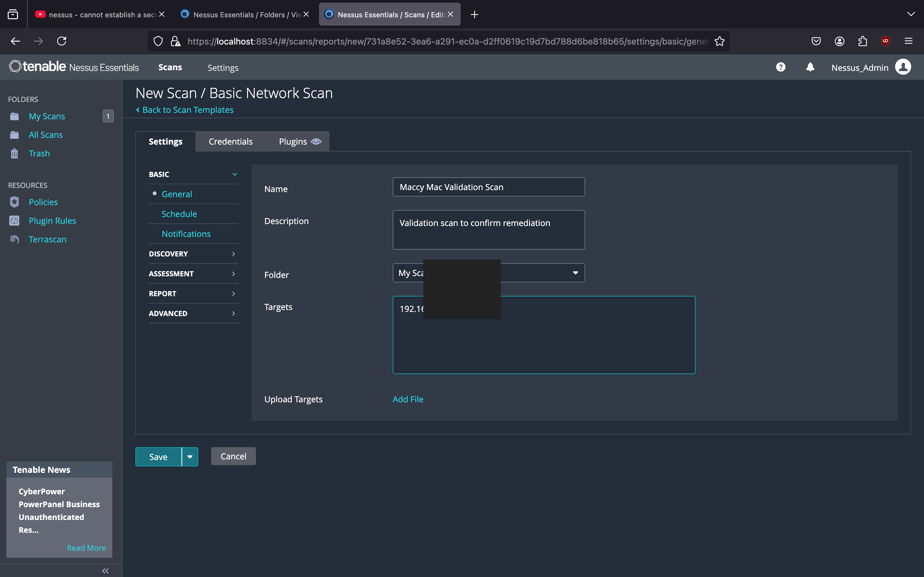Screen dimensions: 924x577
Task: Open the Save button dropdown arrow
Action: click(x=190, y=457)
